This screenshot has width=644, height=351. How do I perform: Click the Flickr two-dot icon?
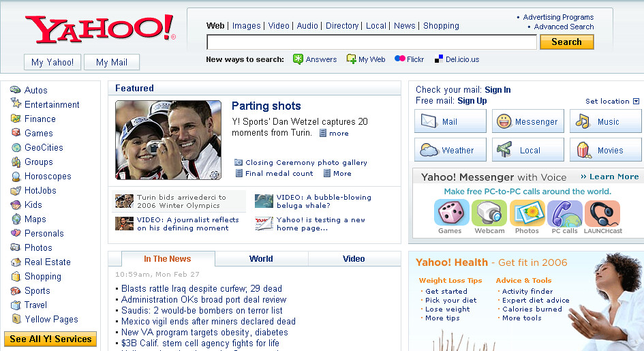[x=399, y=59]
